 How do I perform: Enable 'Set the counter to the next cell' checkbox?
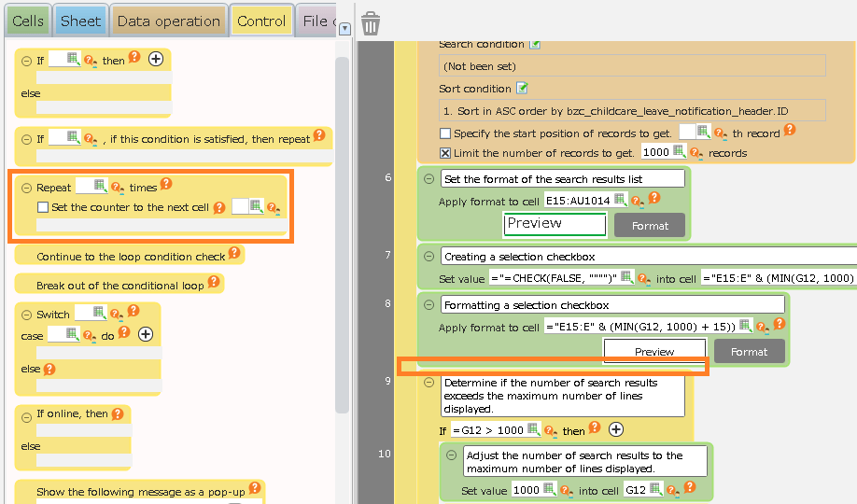coord(43,207)
